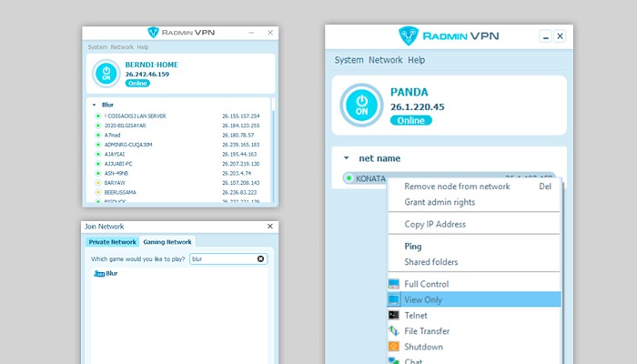Select the AJJUABI-PC node name
Image resolution: width=637 pixels, height=364 pixels.
pyautogui.click(x=118, y=164)
